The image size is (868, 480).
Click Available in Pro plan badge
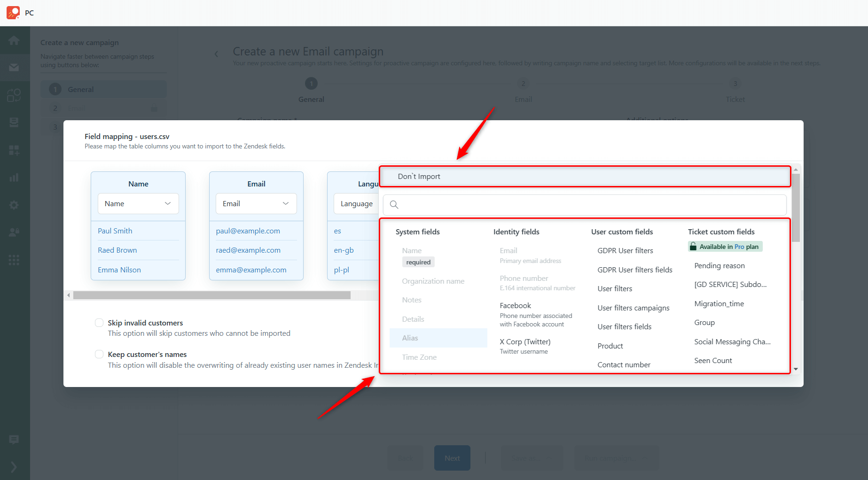725,247
